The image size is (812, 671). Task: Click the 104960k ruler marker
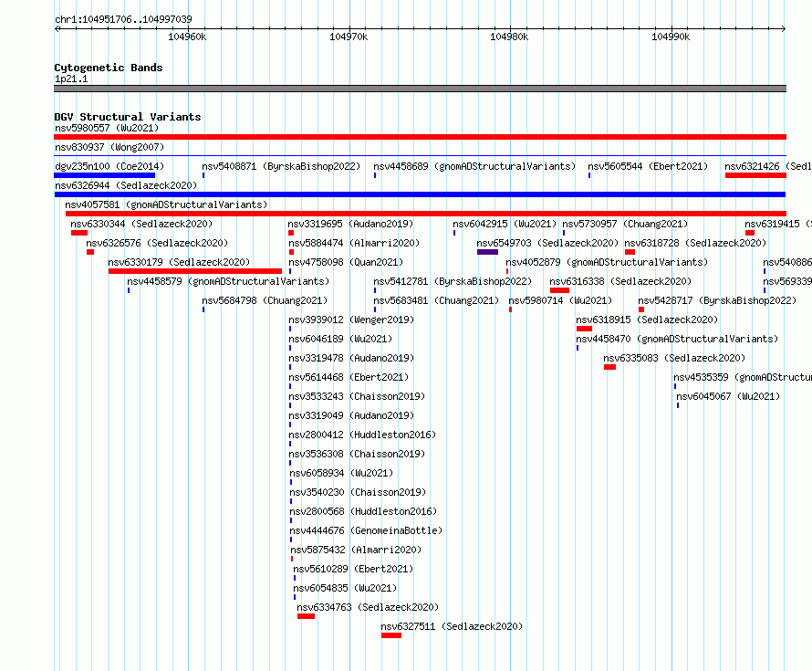click(x=187, y=37)
